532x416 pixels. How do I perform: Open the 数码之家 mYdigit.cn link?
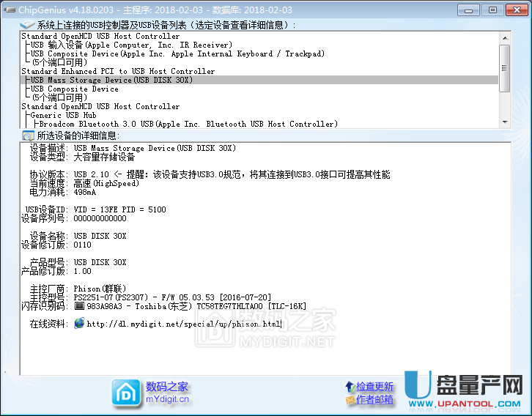pyautogui.click(x=167, y=393)
